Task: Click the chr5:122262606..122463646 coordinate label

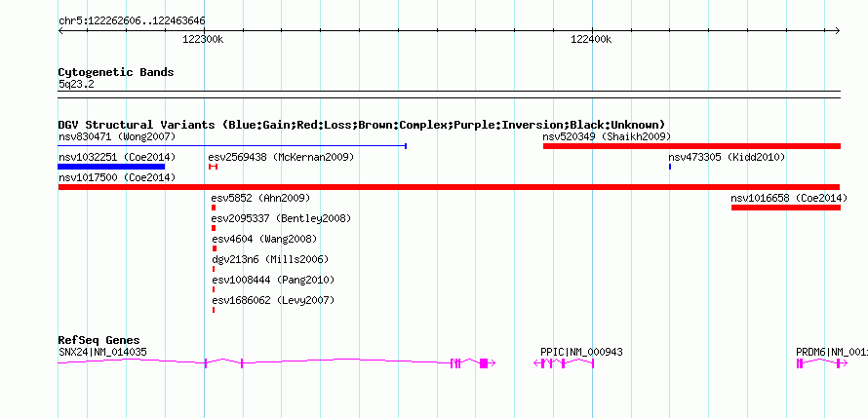Action: 132,21
